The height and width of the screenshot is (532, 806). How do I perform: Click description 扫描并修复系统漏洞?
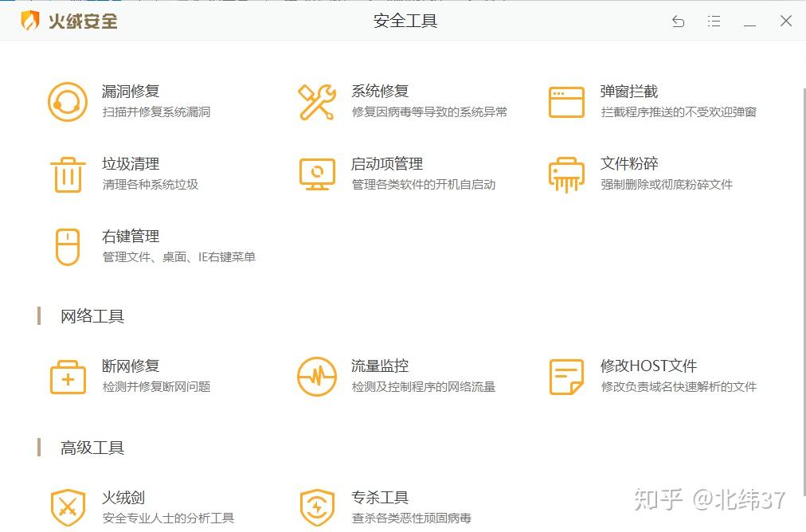[156, 112]
